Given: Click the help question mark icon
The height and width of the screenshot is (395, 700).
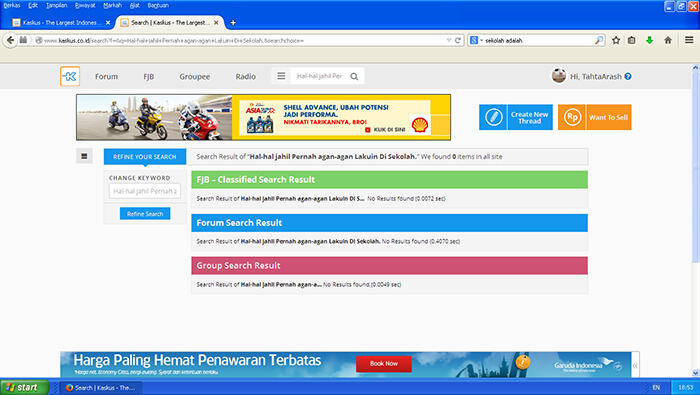Looking at the screenshot, I should (x=628, y=76).
